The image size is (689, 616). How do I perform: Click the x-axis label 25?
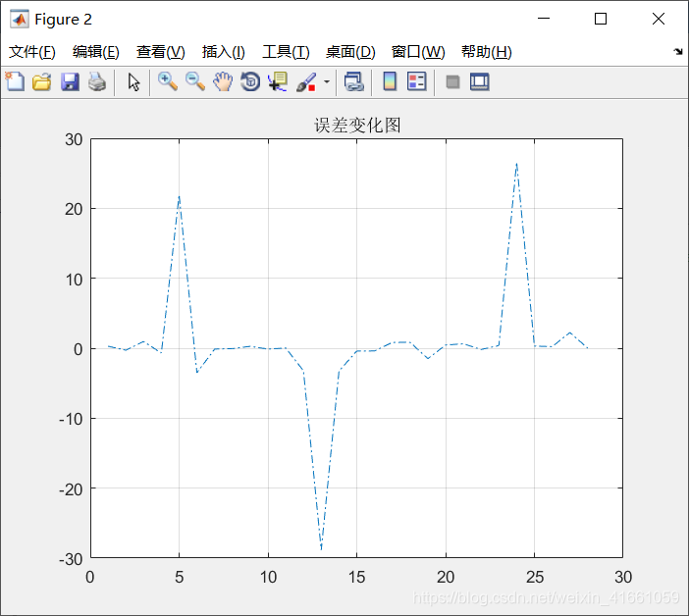pos(535,577)
